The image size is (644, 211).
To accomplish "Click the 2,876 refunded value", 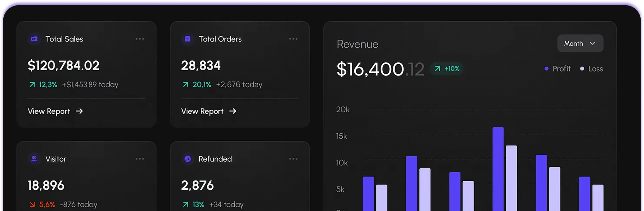I will click(197, 185).
